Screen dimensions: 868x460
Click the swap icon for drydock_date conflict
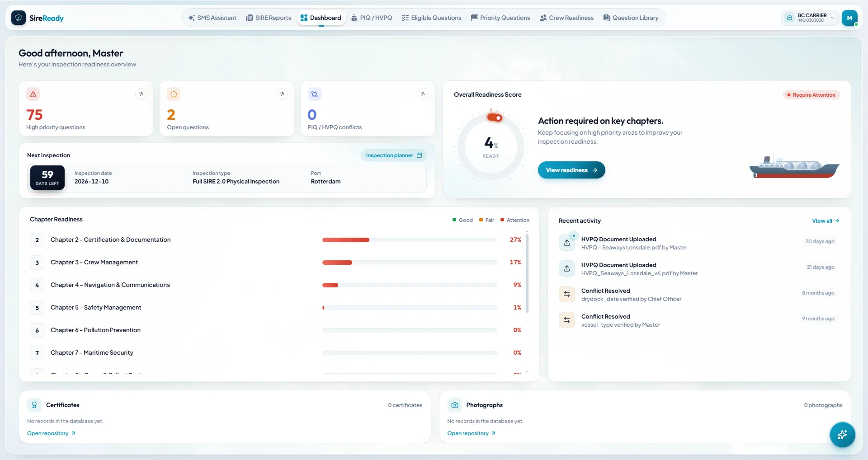[567, 294]
